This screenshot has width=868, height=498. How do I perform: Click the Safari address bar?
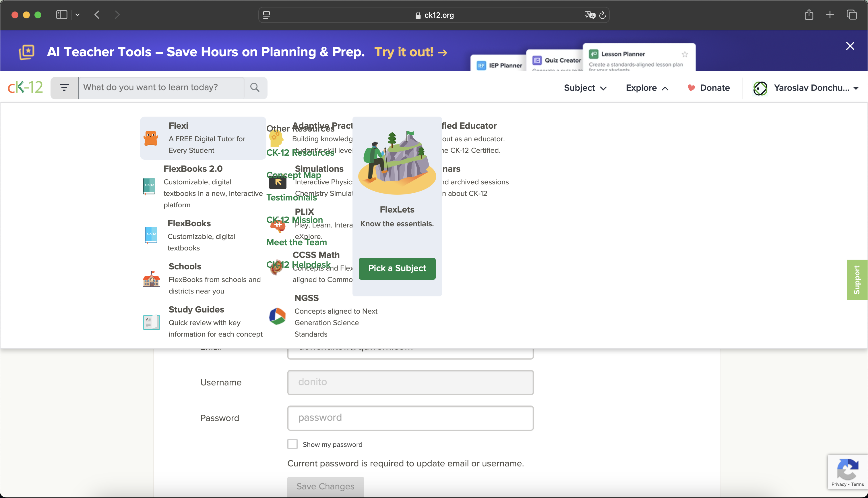pos(434,15)
